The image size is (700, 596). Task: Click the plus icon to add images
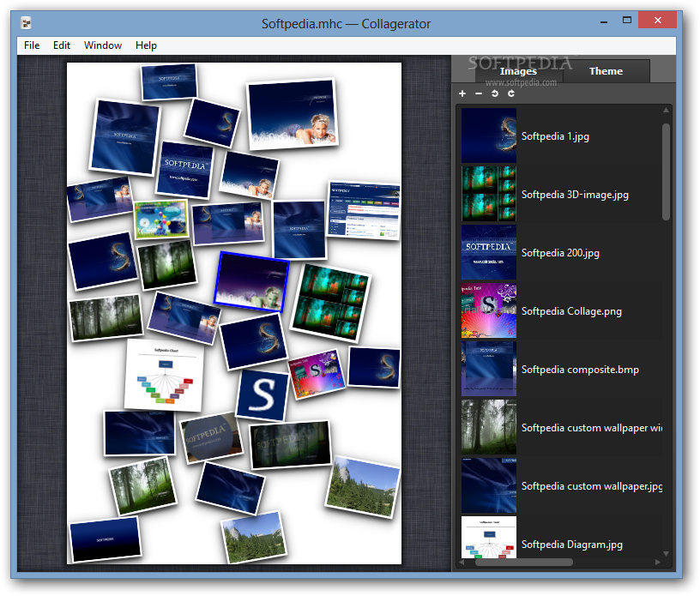pyautogui.click(x=462, y=93)
